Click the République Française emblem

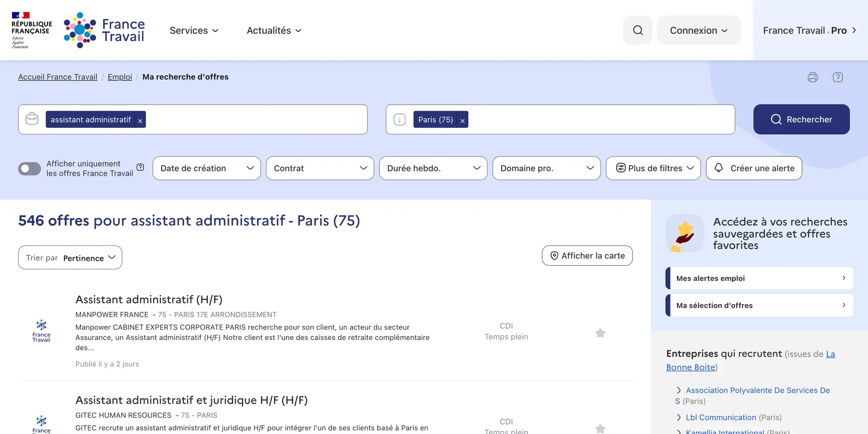pyautogui.click(x=32, y=30)
